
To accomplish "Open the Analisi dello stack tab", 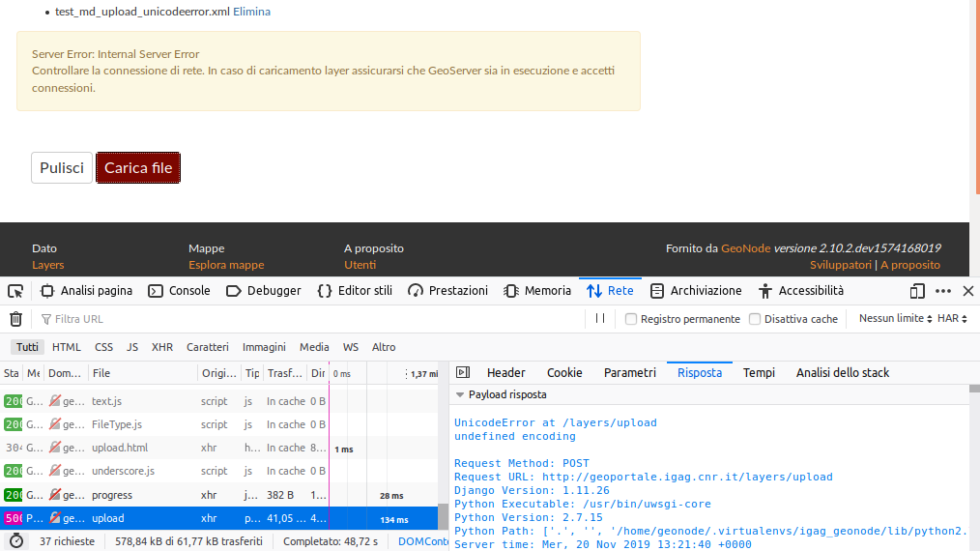I will (x=843, y=373).
